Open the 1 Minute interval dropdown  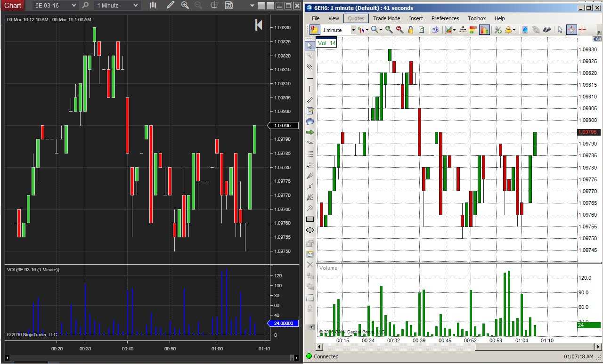coord(117,5)
